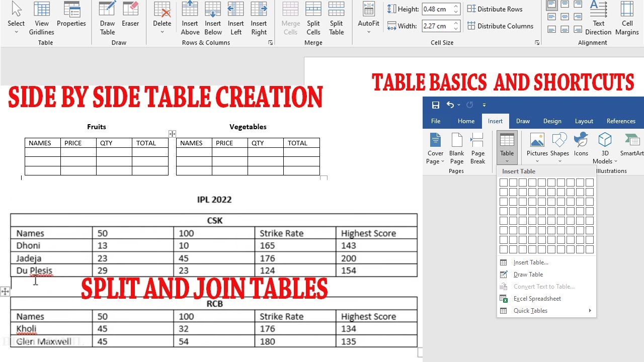Decrease column Width with down stepper arrow

[x=456, y=29]
